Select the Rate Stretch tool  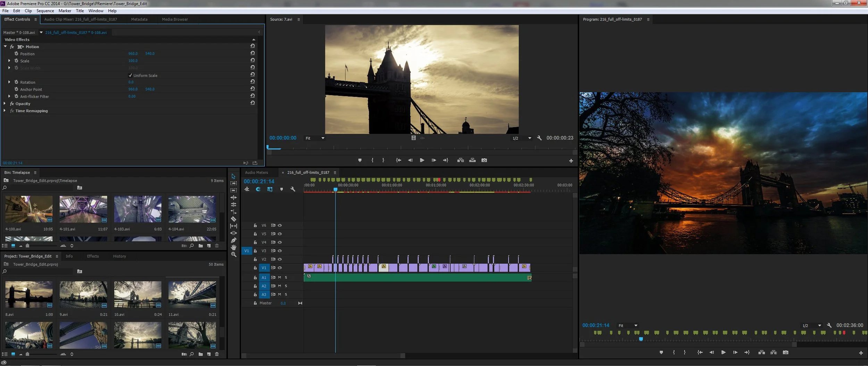(x=234, y=212)
